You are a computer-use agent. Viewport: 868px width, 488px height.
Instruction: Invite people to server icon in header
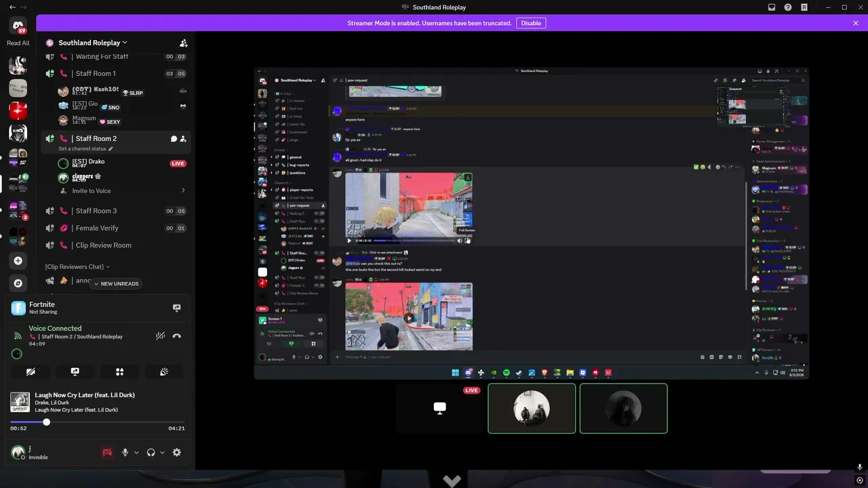(x=183, y=43)
